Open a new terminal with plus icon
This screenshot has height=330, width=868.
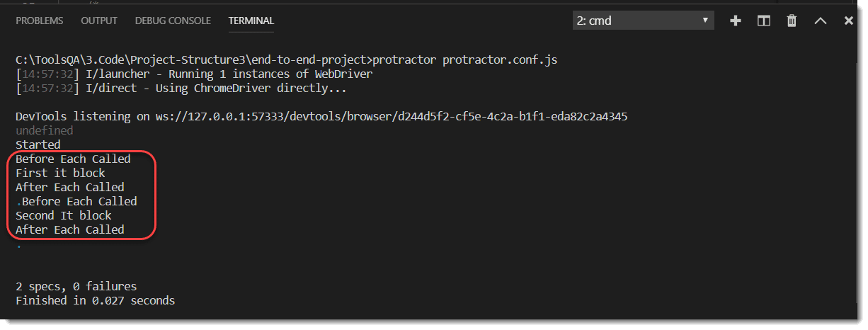(x=736, y=21)
